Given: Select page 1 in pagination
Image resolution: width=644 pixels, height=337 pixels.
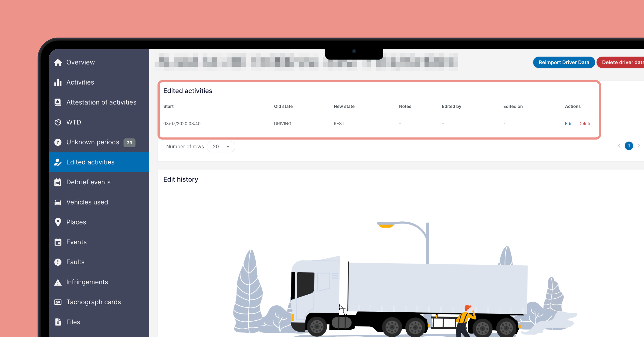Looking at the screenshot, I should (629, 146).
